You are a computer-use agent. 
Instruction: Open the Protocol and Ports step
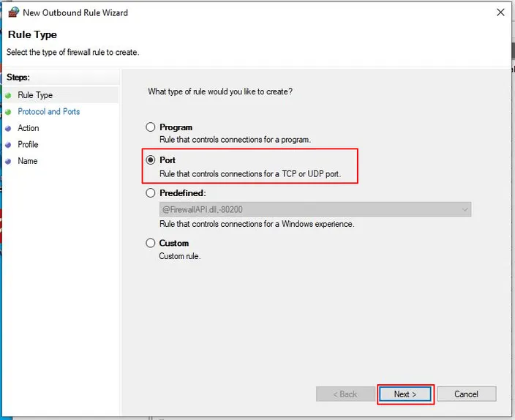point(48,111)
